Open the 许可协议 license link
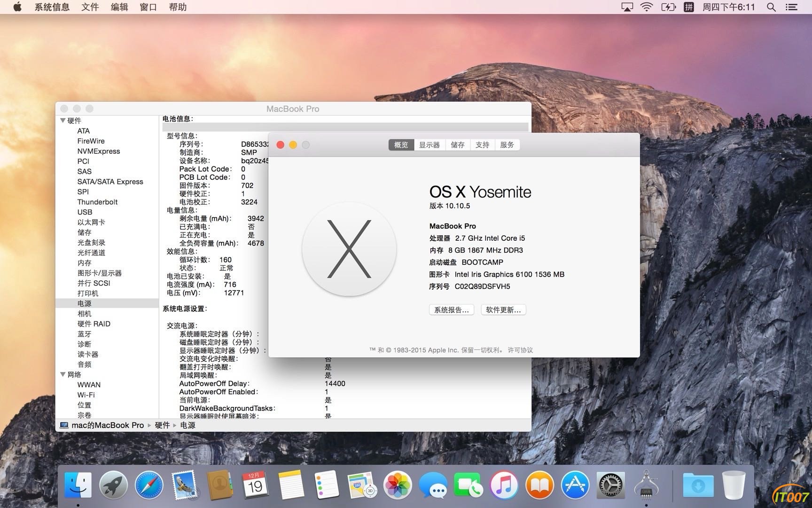Image resolution: width=812 pixels, height=508 pixels. [x=520, y=350]
